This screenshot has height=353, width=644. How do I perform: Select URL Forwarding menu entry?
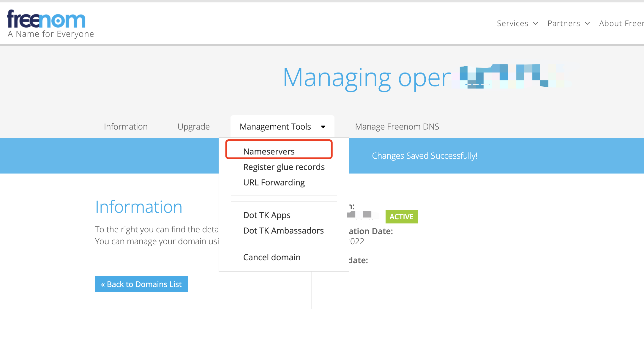click(274, 182)
